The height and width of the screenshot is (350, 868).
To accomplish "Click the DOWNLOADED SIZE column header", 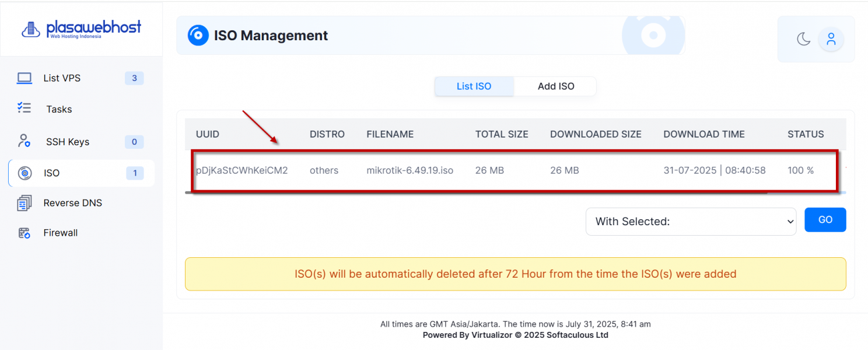I will [596, 134].
